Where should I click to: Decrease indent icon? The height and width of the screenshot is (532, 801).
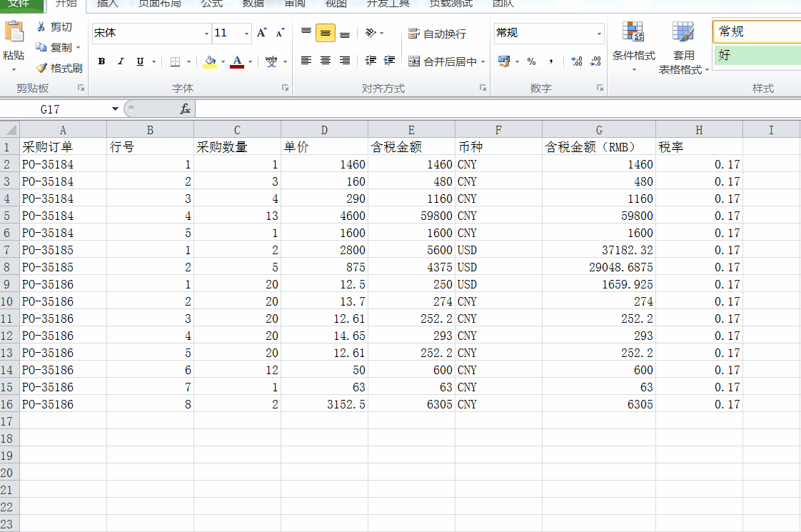[371, 61]
